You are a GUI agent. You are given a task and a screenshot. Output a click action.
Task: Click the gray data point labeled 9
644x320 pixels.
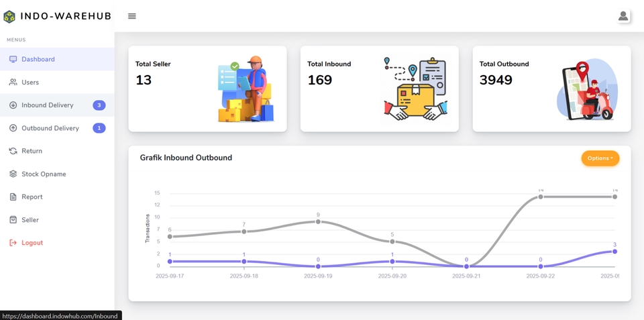tap(318, 221)
